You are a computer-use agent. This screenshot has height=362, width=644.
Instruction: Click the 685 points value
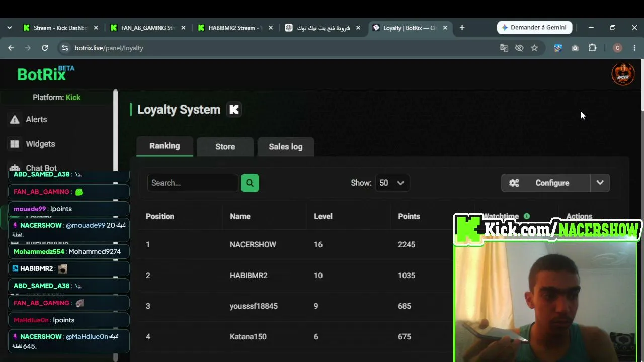point(405,306)
